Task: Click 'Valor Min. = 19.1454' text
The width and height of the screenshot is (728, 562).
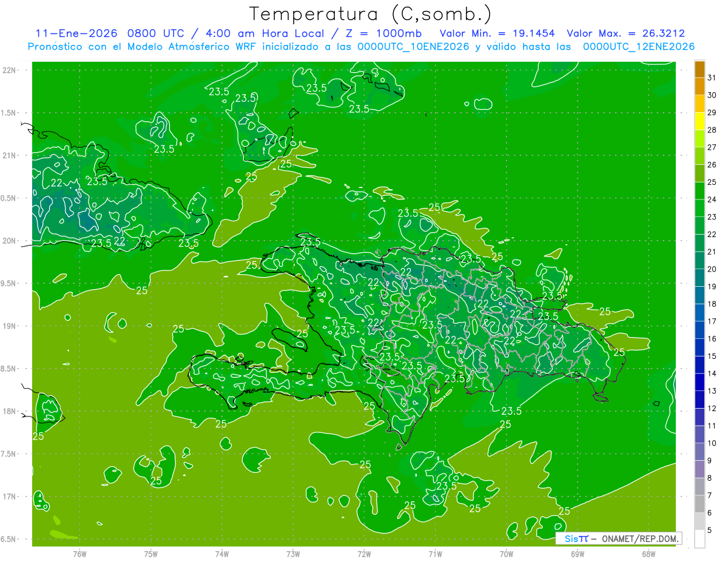Action: [x=497, y=33]
